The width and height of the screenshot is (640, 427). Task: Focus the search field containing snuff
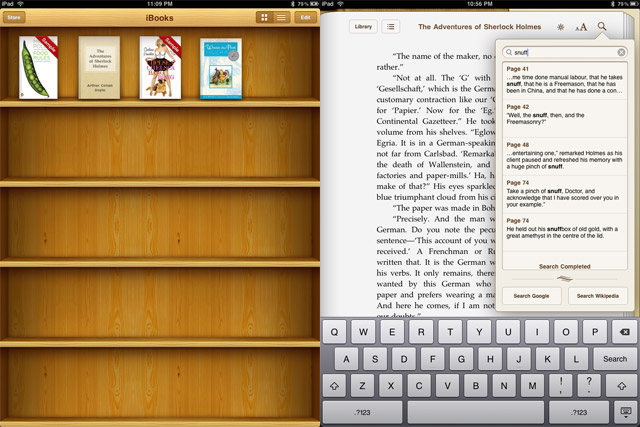click(x=565, y=52)
